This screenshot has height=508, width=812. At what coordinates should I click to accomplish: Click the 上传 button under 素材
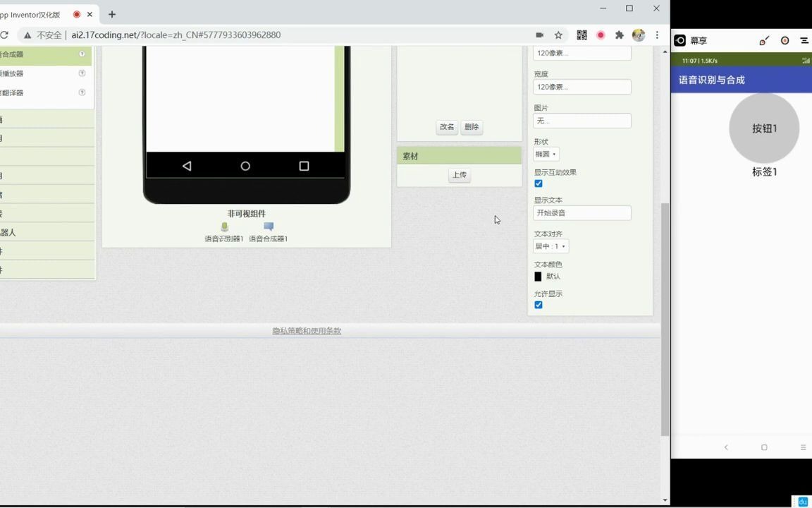coord(460,175)
